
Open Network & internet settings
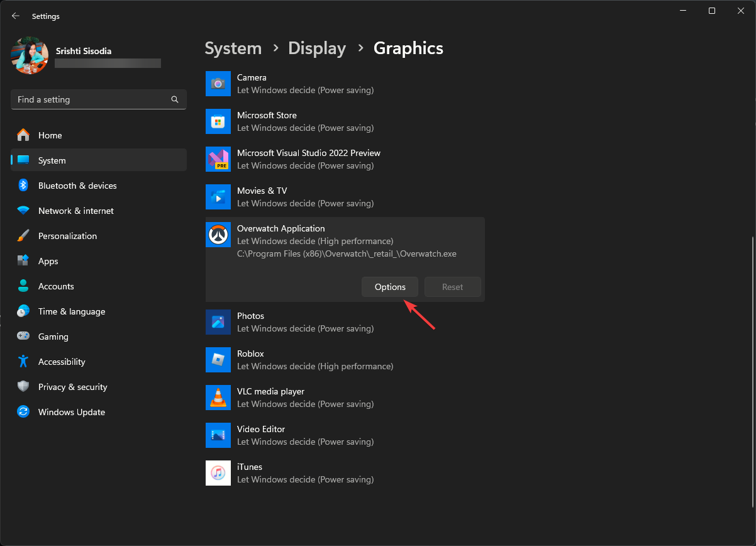pyautogui.click(x=99, y=211)
